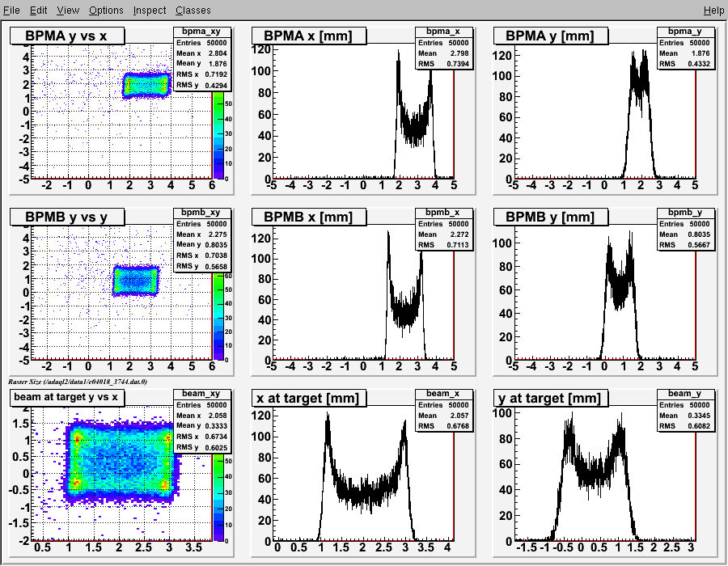Image resolution: width=728 pixels, height=566 pixels.
Task: Click "RMS 0.7113" in the bpmb_x box
Action: 443,244
